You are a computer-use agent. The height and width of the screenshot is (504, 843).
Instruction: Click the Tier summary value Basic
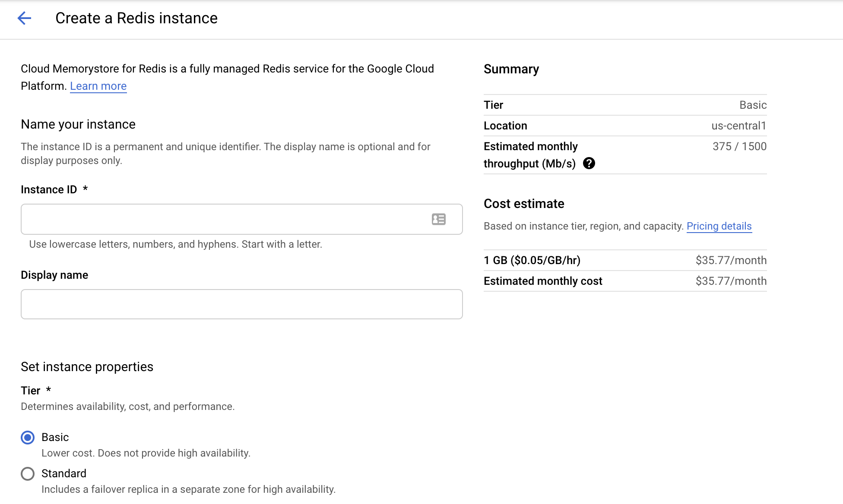(753, 105)
